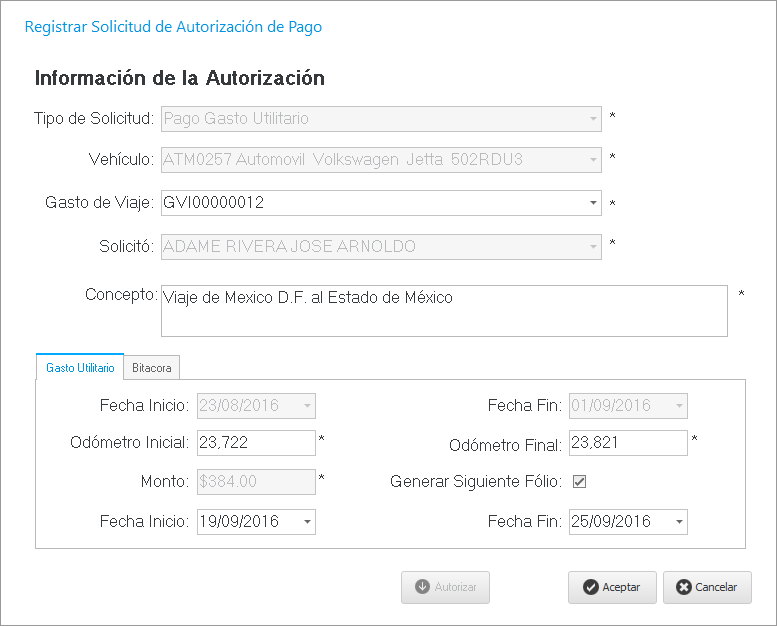Select the Gasto Utilitario tab
Screen dimensions: 777x626
pos(80,368)
